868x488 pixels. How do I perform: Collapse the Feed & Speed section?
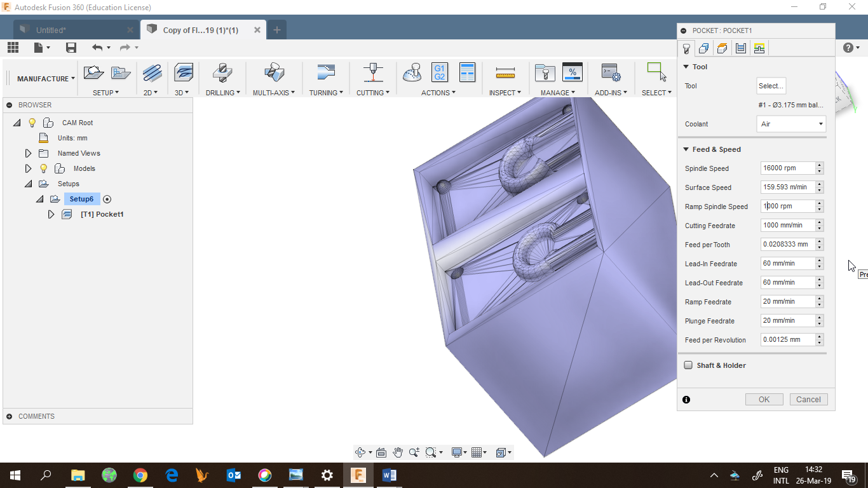[x=686, y=149]
